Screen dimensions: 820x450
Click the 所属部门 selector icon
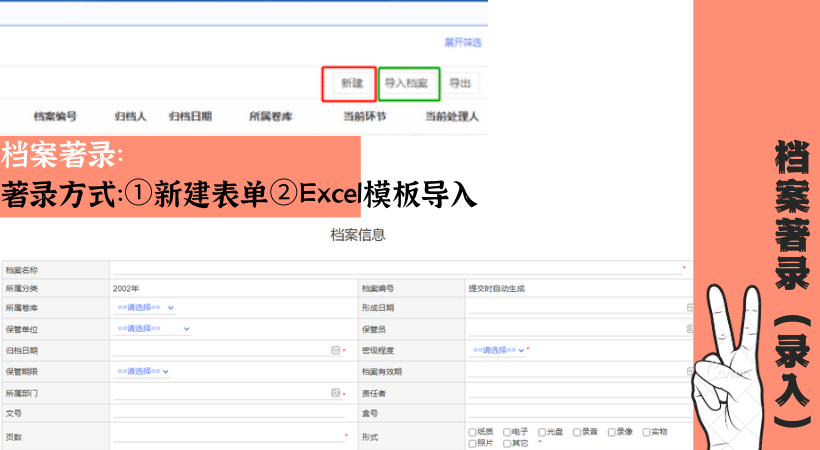pos(335,393)
